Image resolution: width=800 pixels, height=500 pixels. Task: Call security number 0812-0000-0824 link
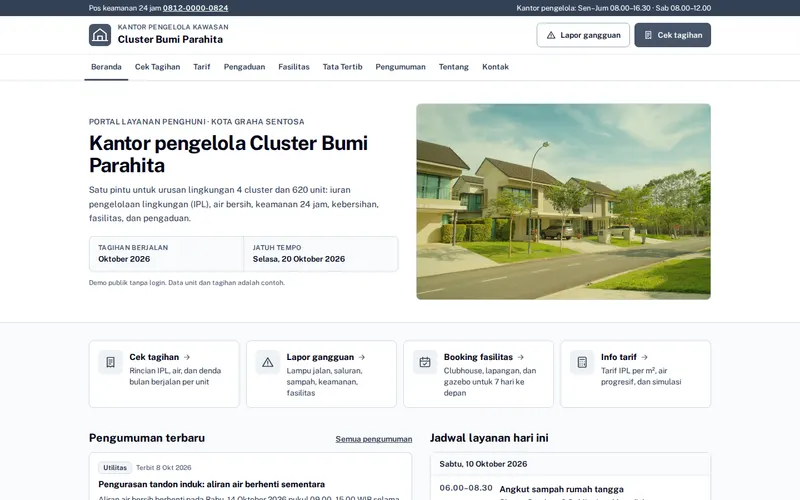coord(195,8)
